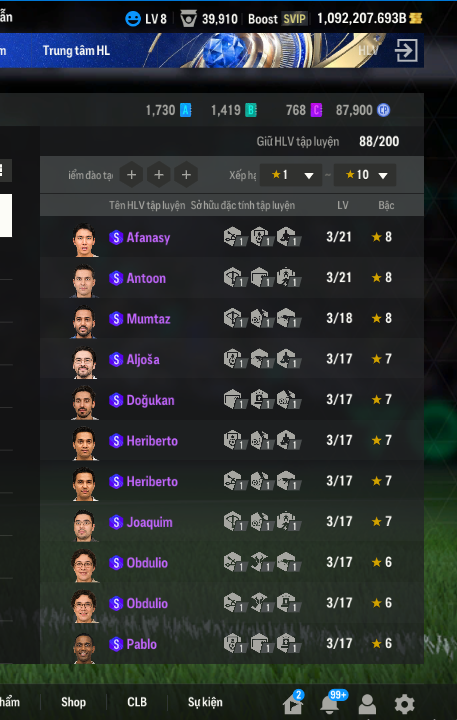This screenshot has width=457, height=720.
Task: Open the settings gear icon
Action: pyautogui.click(x=405, y=703)
